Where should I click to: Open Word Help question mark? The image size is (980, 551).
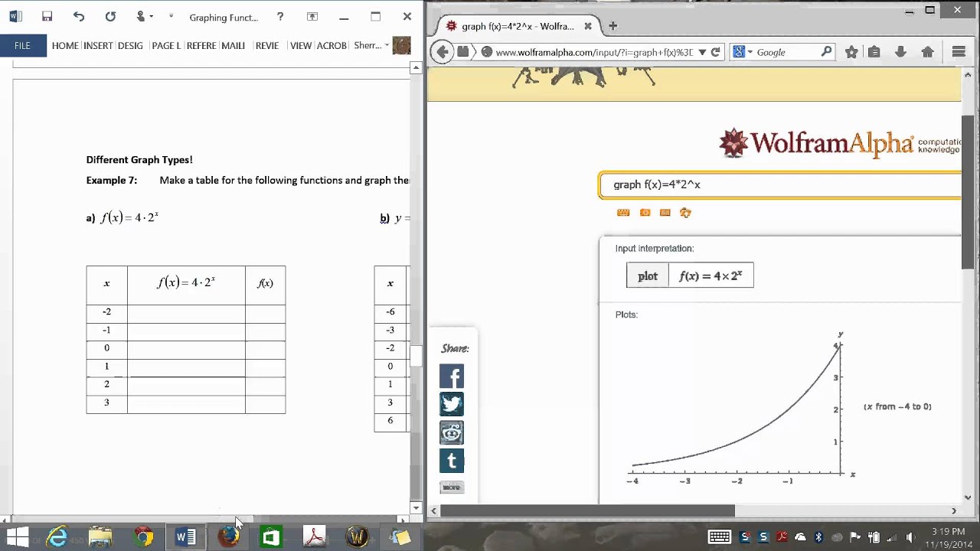tap(280, 17)
